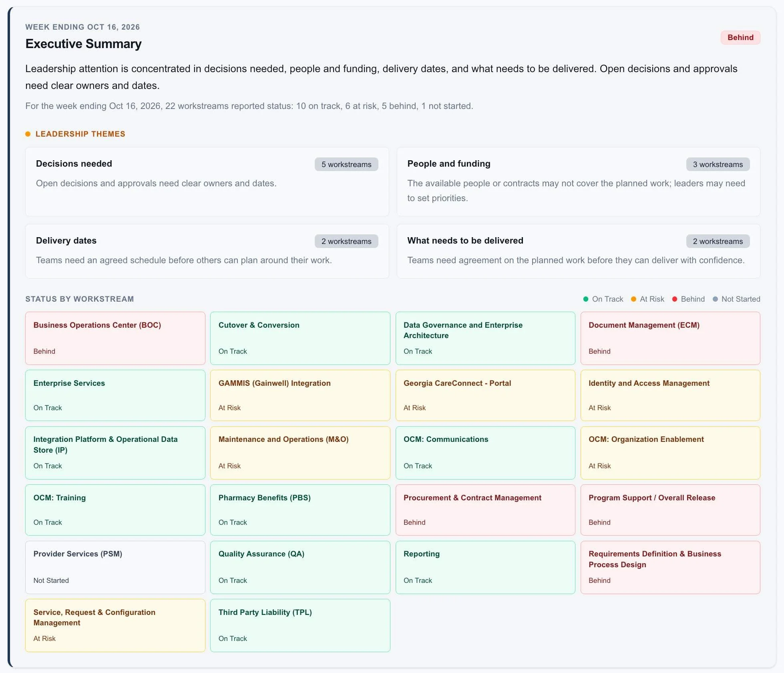
Task: Click the Status by Workstream heading
Action: pyautogui.click(x=80, y=299)
